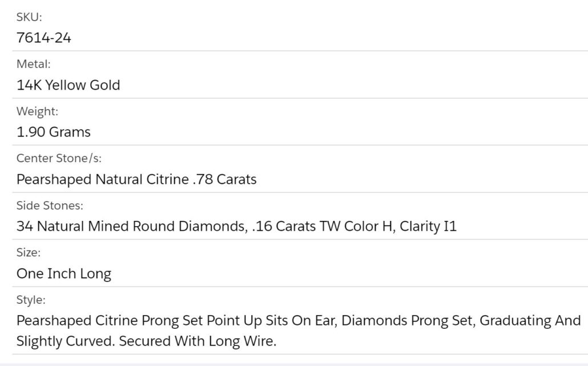Click the Metal label
Screen dimensions: 588x366
[33, 64]
